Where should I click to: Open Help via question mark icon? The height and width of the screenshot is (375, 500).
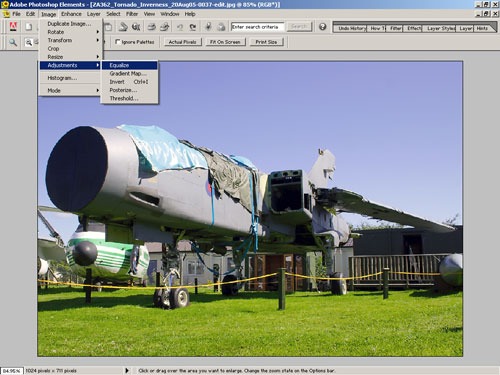tap(322, 27)
